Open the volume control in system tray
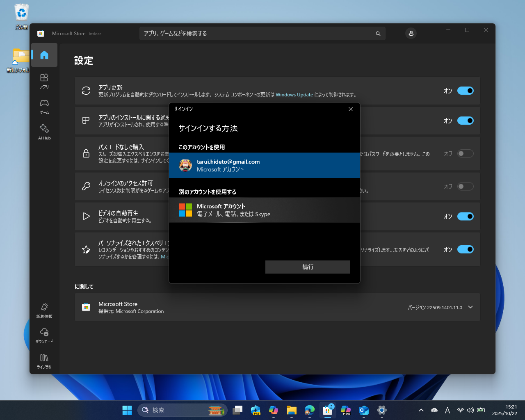 470,410
